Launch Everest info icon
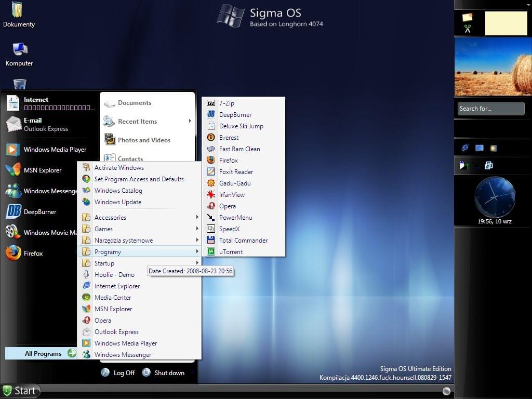Viewport: 532px width, 399px height. [211, 137]
